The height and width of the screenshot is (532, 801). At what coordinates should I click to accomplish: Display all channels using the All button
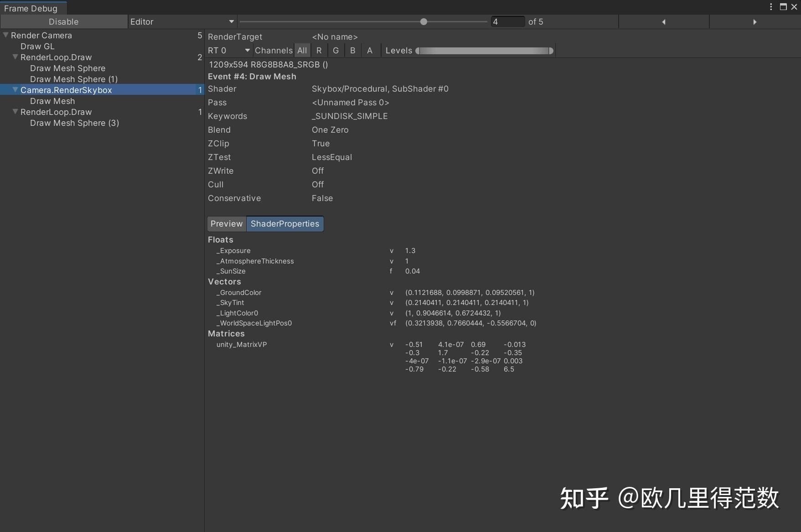point(302,50)
